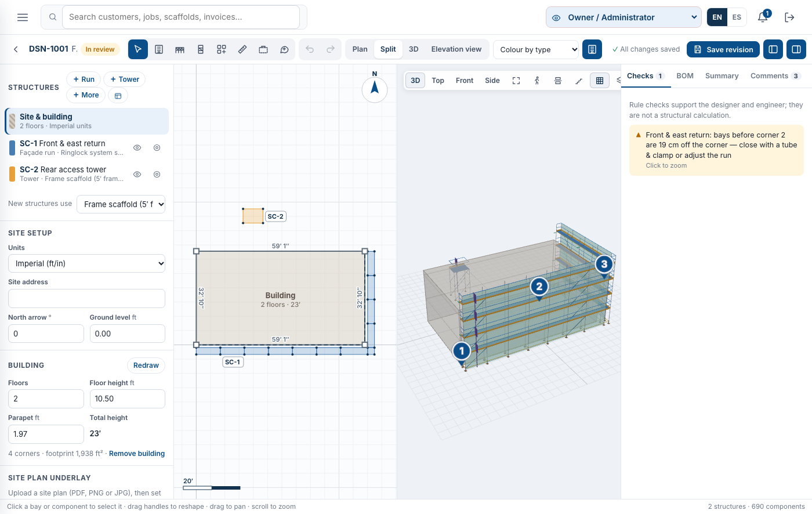
Task: Click the fit-to-screen icon in 3D toolbar
Action: (516, 81)
